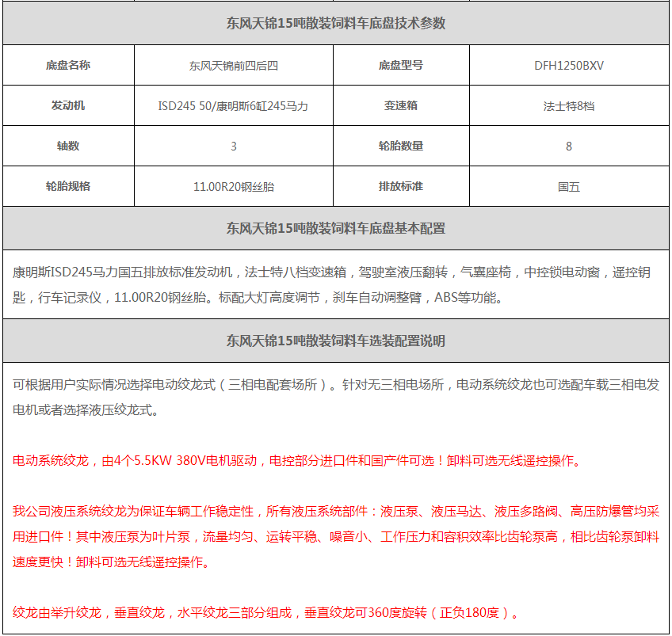This screenshot has height=636, width=672.
Task: Click the 底盘技术参数 section header
Action: pyautogui.click(x=336, y=23)
